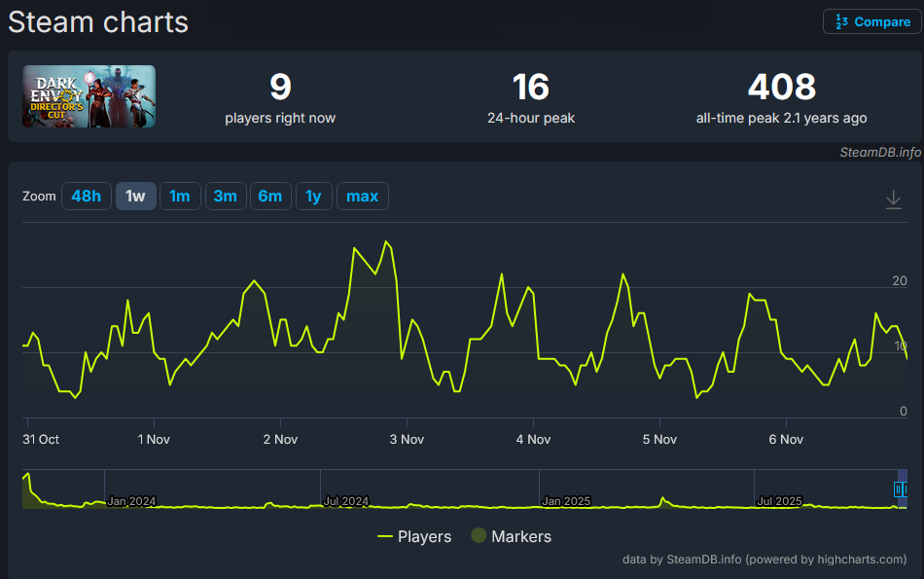The width and height of the screenshot is (924, 579).
Task: Toggle the Markers series in legend
Action: coord(512,536)
